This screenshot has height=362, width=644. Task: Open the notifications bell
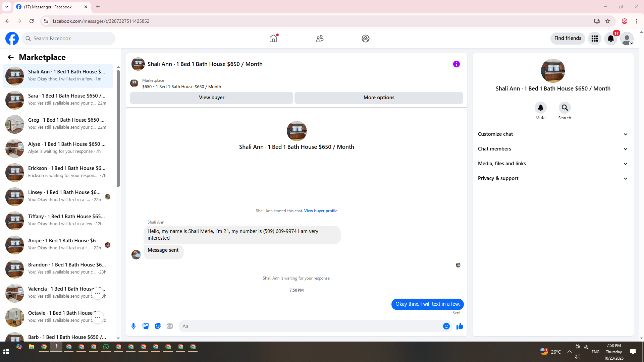[x=610, y=39]
